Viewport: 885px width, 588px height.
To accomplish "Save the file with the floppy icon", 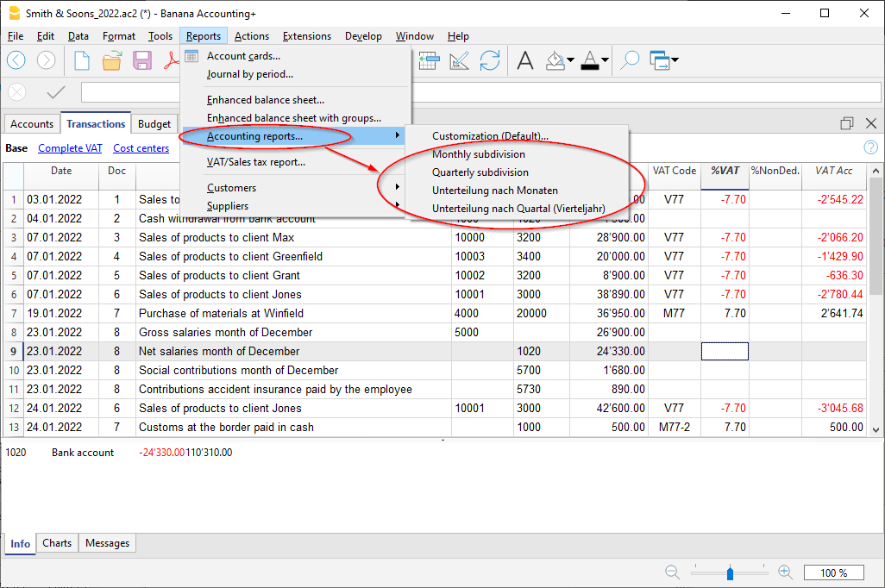I will (142, 60).
